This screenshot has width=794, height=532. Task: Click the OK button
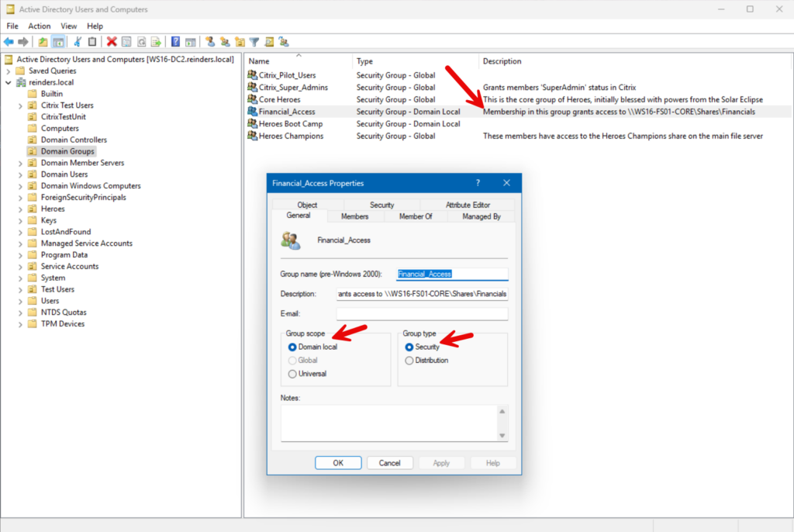[x=338, y=463]
